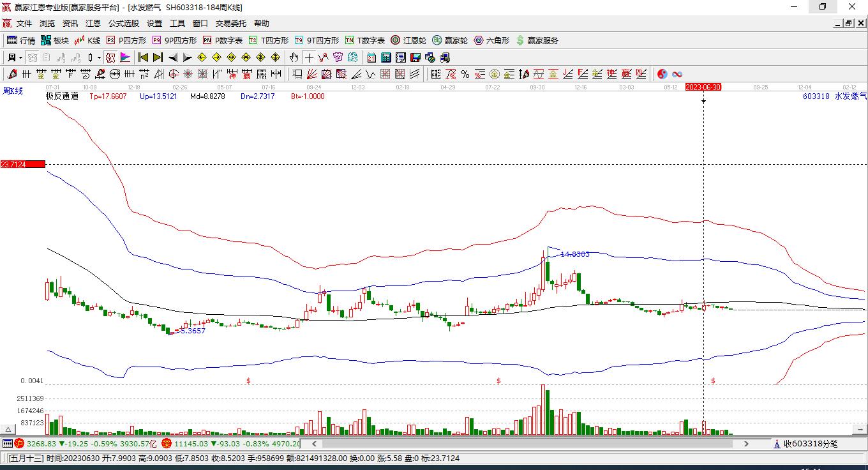Click the red pencil drawing tool
The height and width of the screenshot is (470, 868).
[x=12, y=74]
